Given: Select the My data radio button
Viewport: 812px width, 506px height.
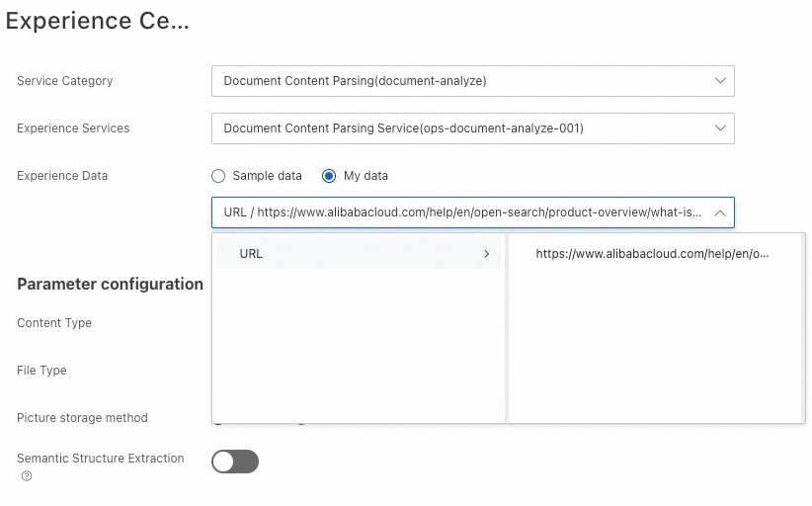Looking at the screenshot, I should pyautogui.click(x=329, y=176).
